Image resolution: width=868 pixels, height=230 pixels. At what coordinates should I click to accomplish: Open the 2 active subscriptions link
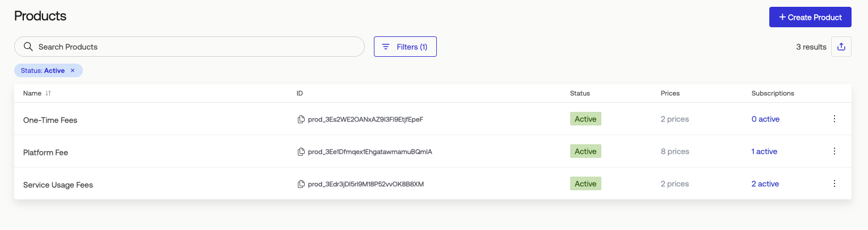coord(765,184)
